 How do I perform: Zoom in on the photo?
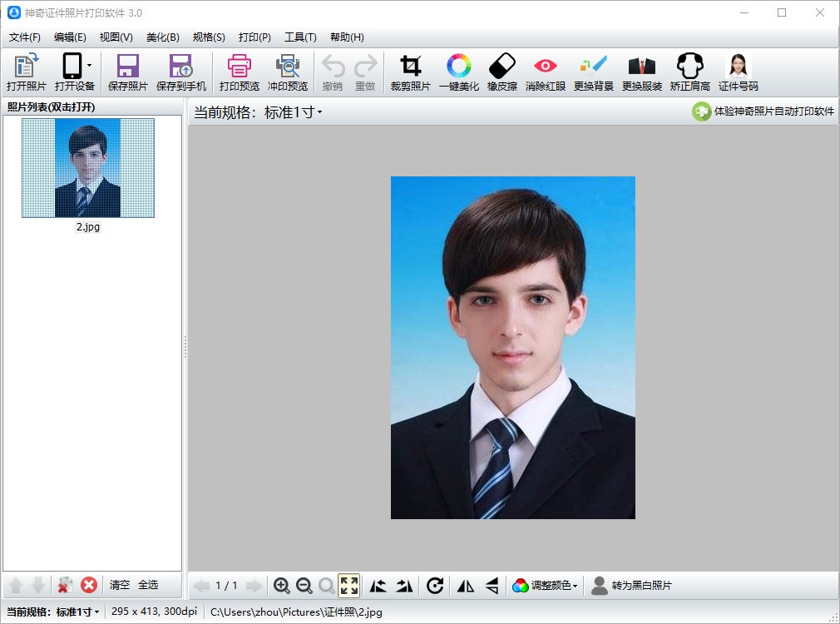pyautogui.click(x=282, y=586)
